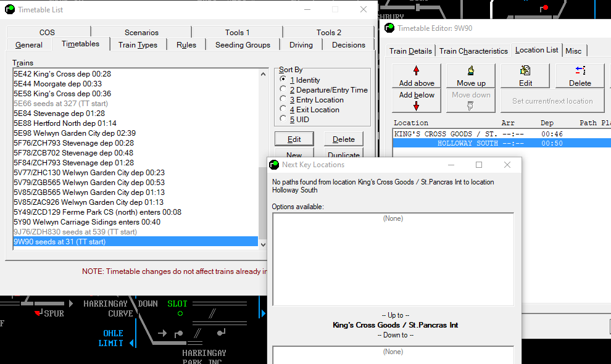
Task: Select highlighted train 9W90 seeds at 31
Action: point(136,242)
